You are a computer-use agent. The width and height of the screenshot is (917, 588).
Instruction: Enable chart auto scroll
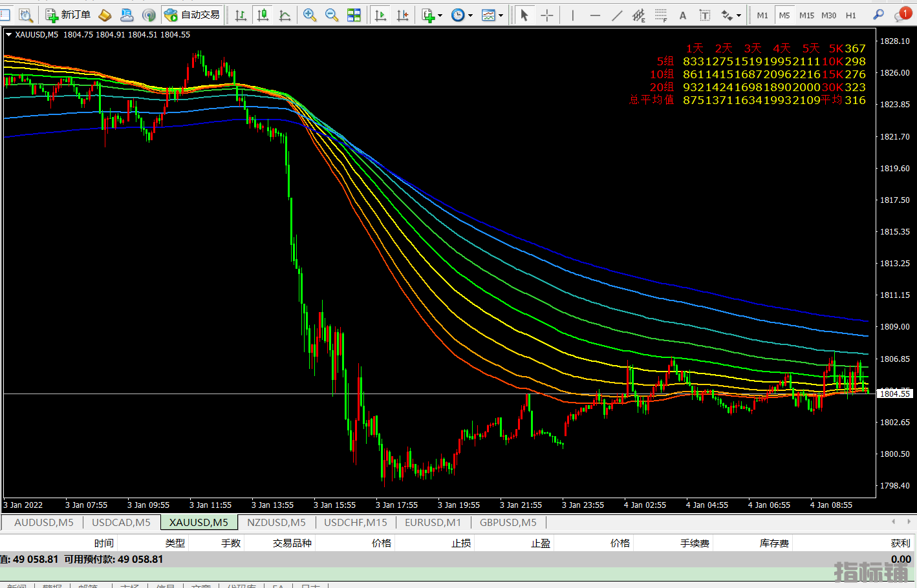380,15
